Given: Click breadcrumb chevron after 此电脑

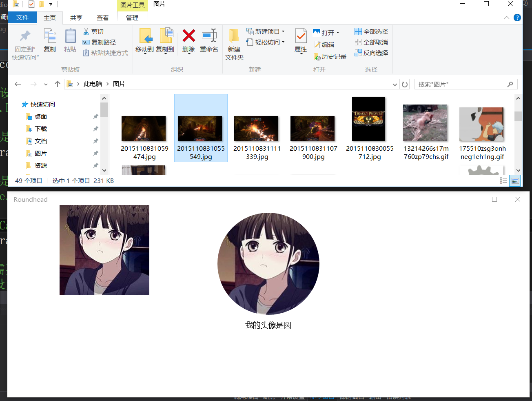Looking at the screenshot, I should [108, 84].
